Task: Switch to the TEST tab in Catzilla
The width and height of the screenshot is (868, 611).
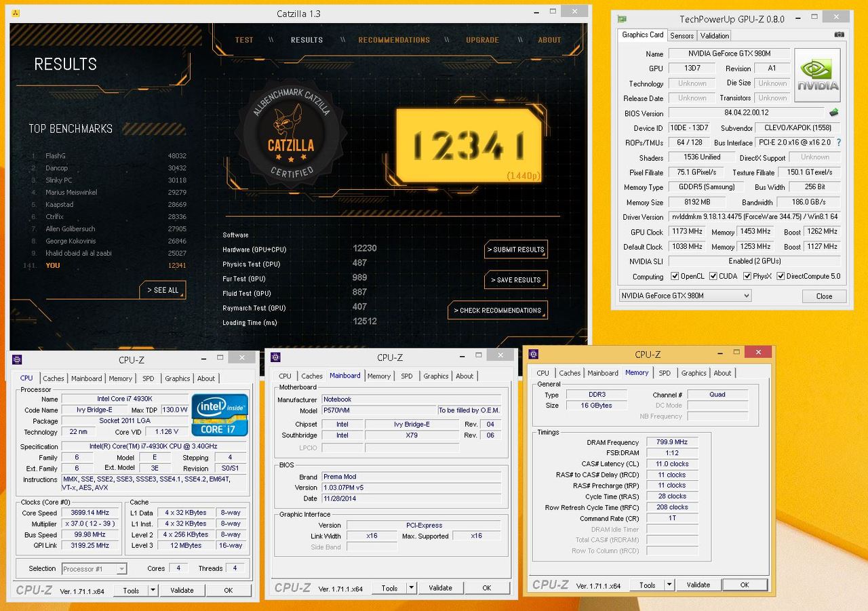Action: (244, 40)
